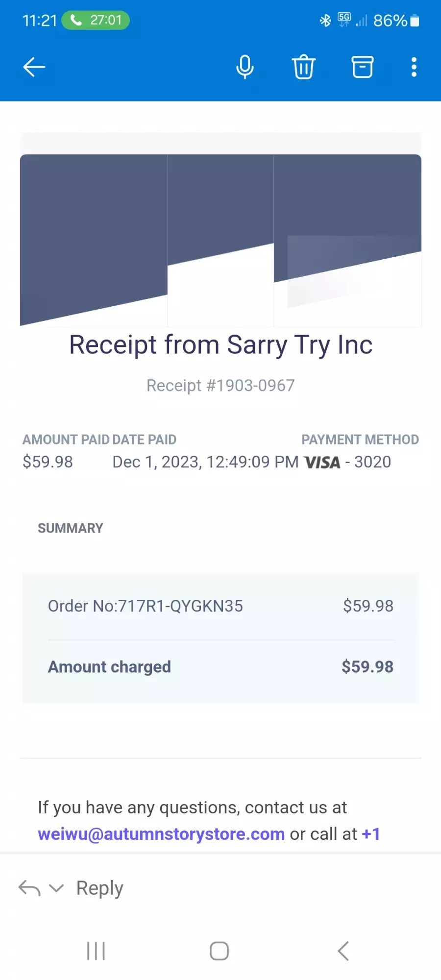Open recent apps navigation button
The image size is (441, 980).
point(96,951)
